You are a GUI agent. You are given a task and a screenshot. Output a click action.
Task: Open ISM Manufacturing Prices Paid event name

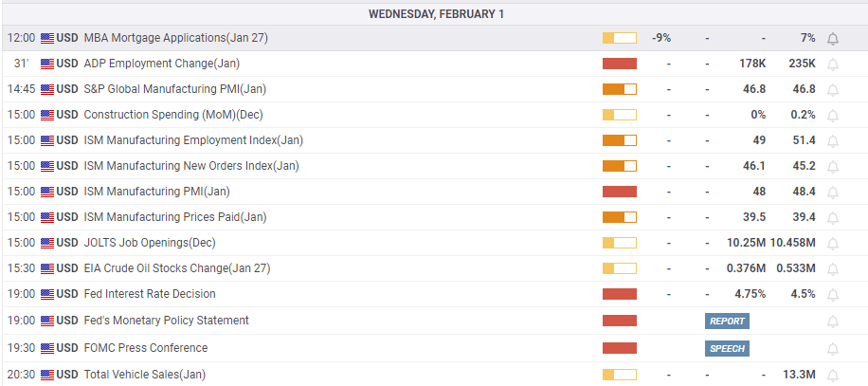(175, 217)
